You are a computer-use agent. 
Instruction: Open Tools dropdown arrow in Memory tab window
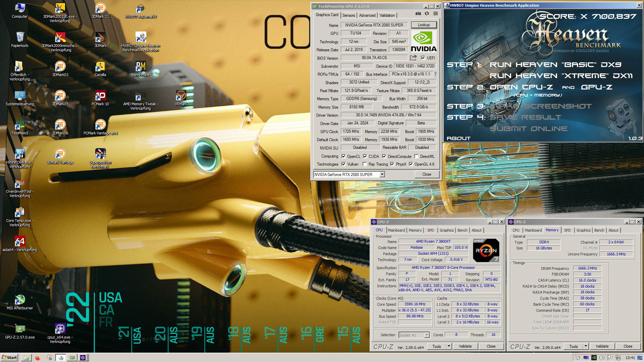[586, 346]
